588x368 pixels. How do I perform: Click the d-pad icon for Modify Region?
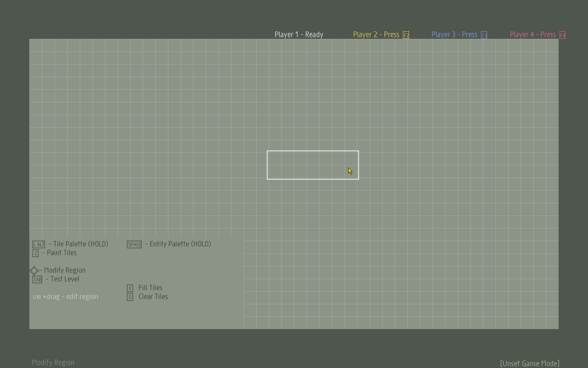coord(34,270)
